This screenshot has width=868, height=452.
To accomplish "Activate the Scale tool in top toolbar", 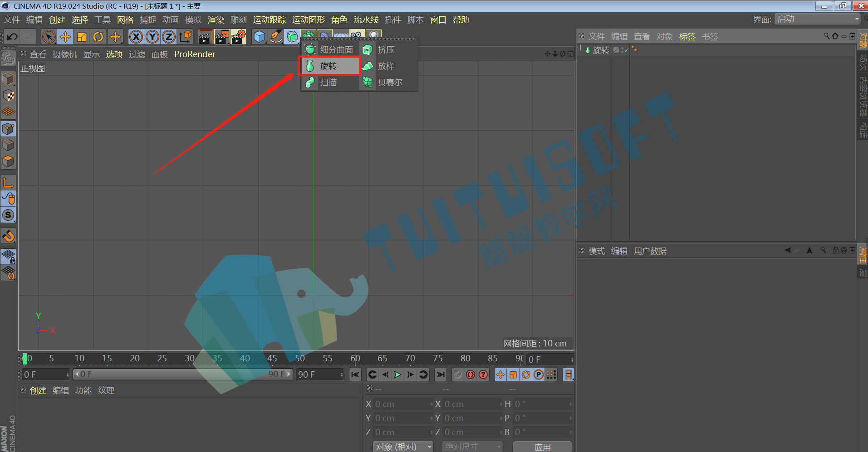I will 82,37.
